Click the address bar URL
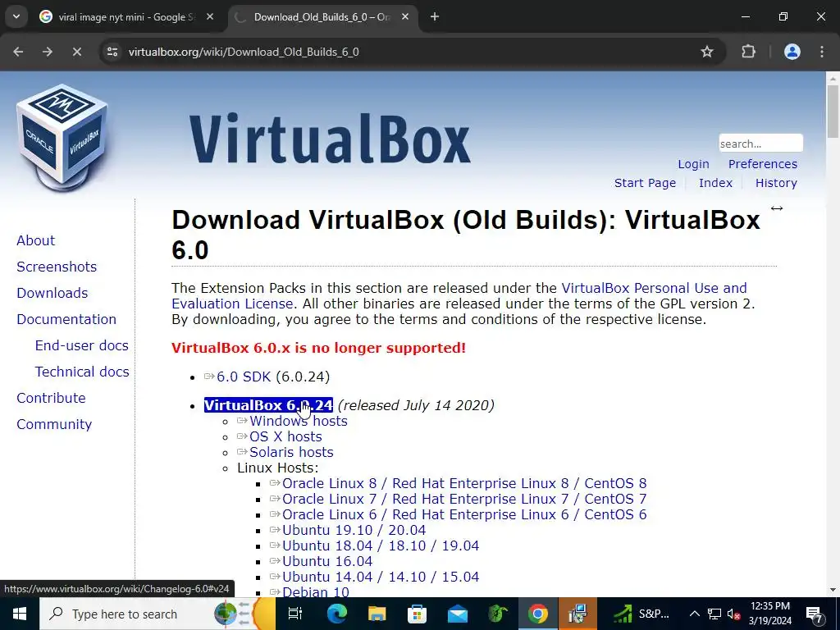Viewport: 840px width, 630px height. coord(244,52)
